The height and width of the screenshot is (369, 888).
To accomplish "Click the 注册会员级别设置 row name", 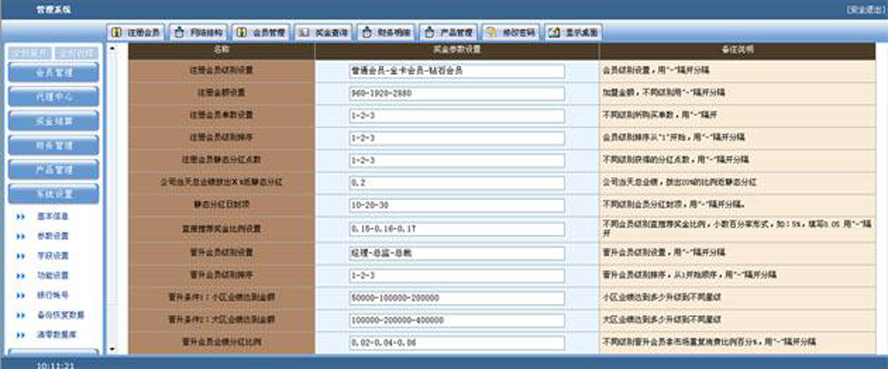I will (221, 71).
